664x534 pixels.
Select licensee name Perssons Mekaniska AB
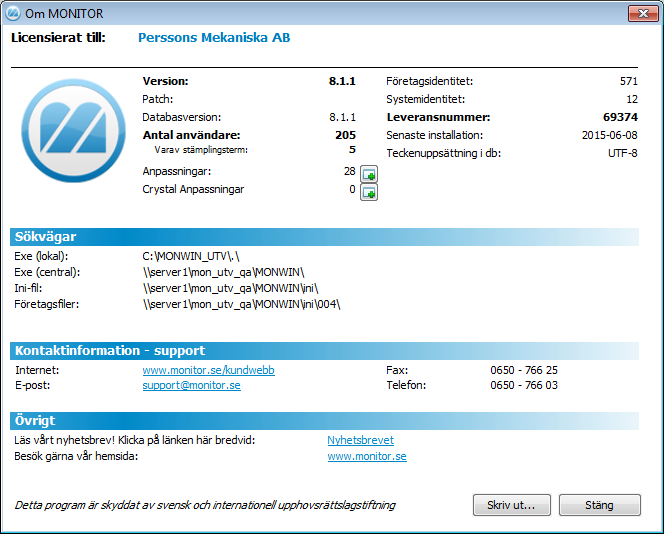(x=214, y=38)
